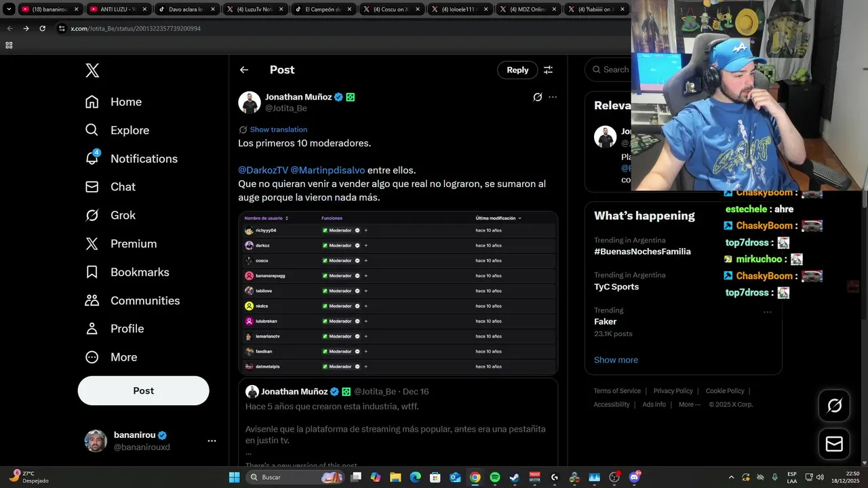Open Communities in sidebar
The height and width of the screenshot is (488, 868).
[x=132, y=300]
